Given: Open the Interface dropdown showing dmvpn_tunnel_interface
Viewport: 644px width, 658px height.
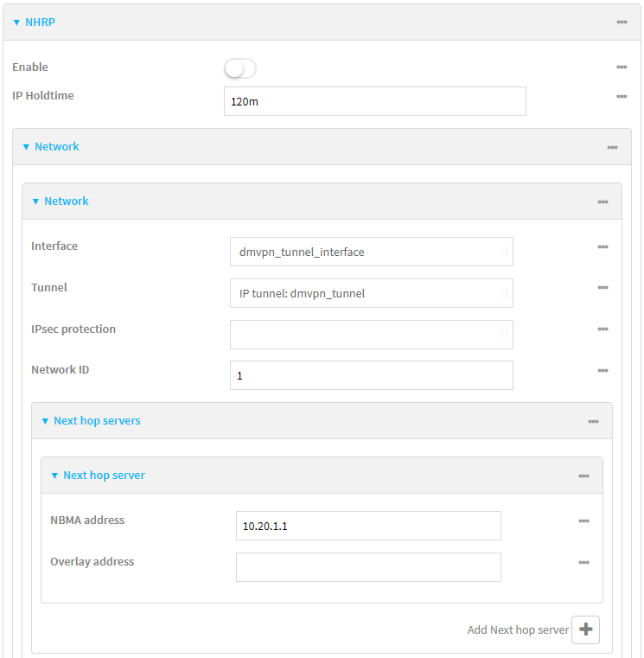Looking at the screenshot, I should 371,252.
